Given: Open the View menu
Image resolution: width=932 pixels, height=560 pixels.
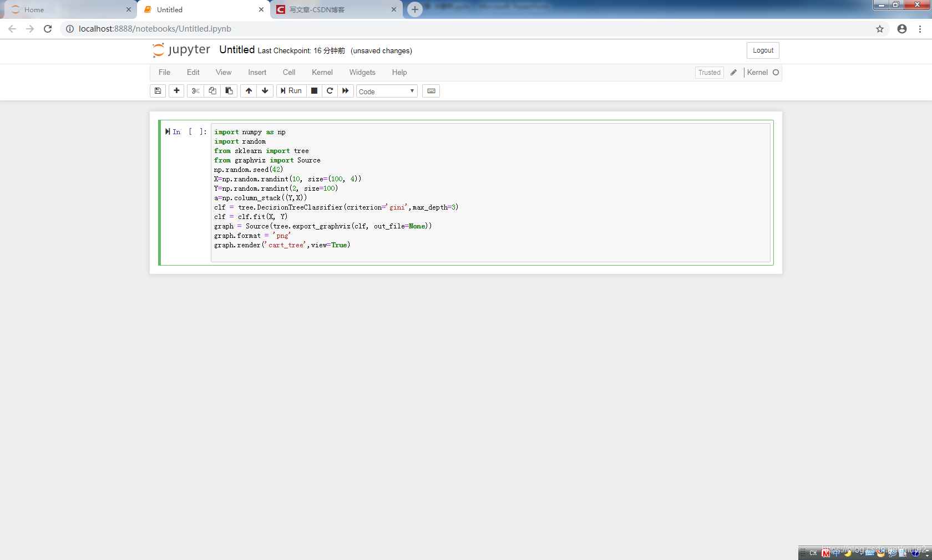Looking at the screenshot, I should [x=224, y=73].
